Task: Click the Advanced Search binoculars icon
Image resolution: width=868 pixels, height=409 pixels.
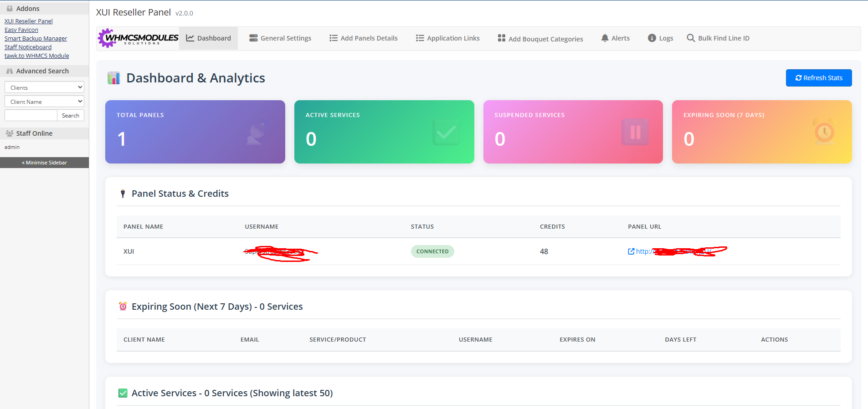Action: click(x=10, y=71)
